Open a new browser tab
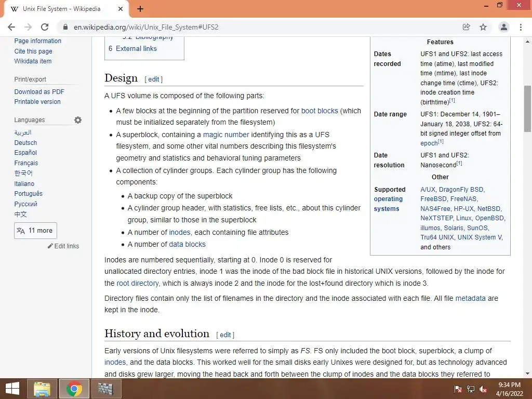Screen dimensions: 532x399 [x=140, y=9]
